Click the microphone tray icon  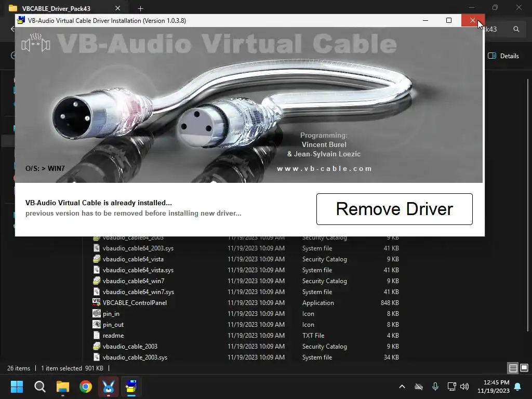coord(435,387)
